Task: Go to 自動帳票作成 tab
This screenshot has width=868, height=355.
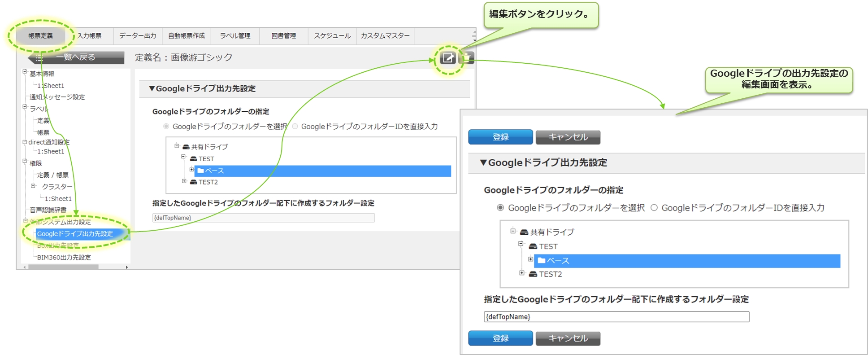Action: click(187, 35)
